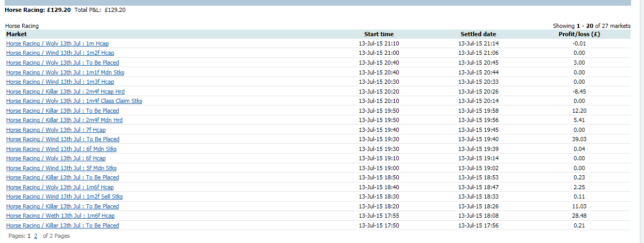The height and width of the screenshot is (243, 644).
Task: Open Wolv 1m4f Class Claim Stks market
Action: click(74, 101)
